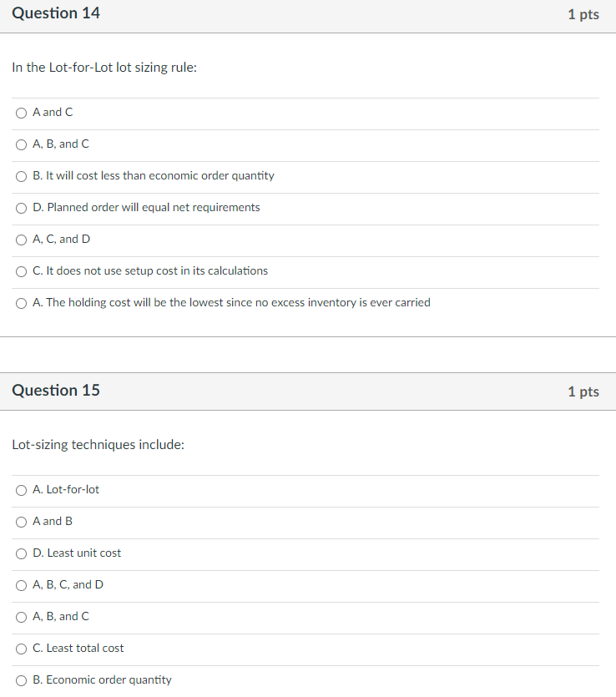
Task: Click the Question 15 header
Action: [56, 391]
